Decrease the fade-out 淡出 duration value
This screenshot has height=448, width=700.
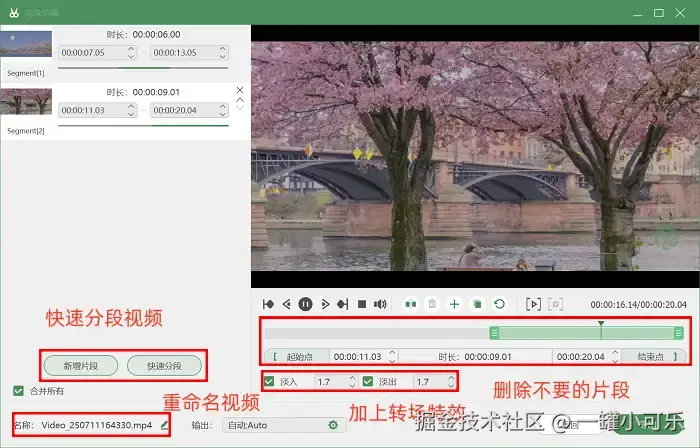tap(451, 386)
